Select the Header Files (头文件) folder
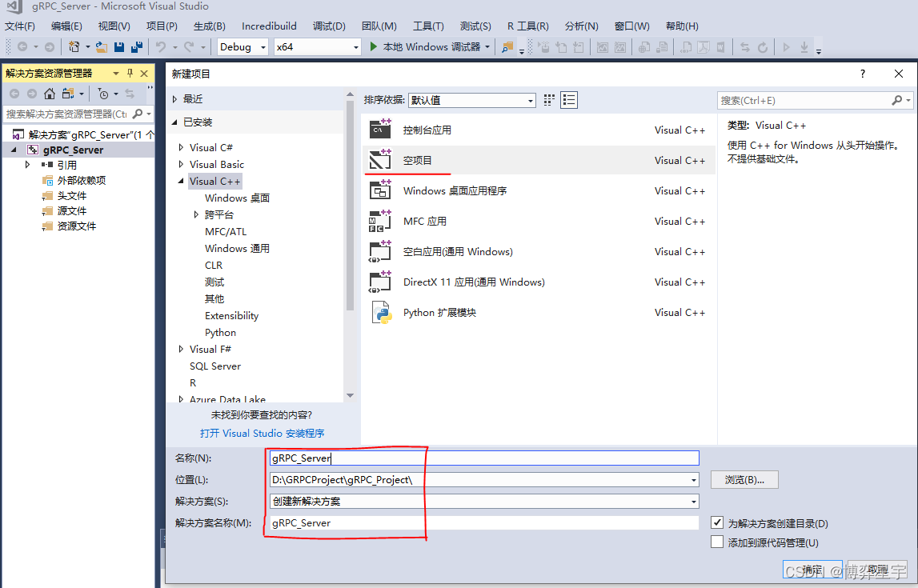The height and width of the screenshot is (588, 918). pos(71,195)
